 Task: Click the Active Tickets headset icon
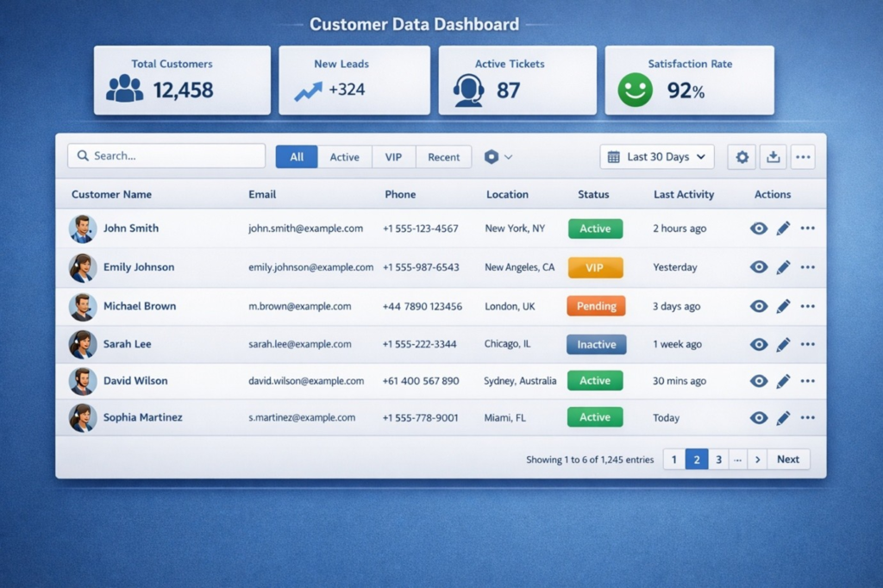coord(468,90)
